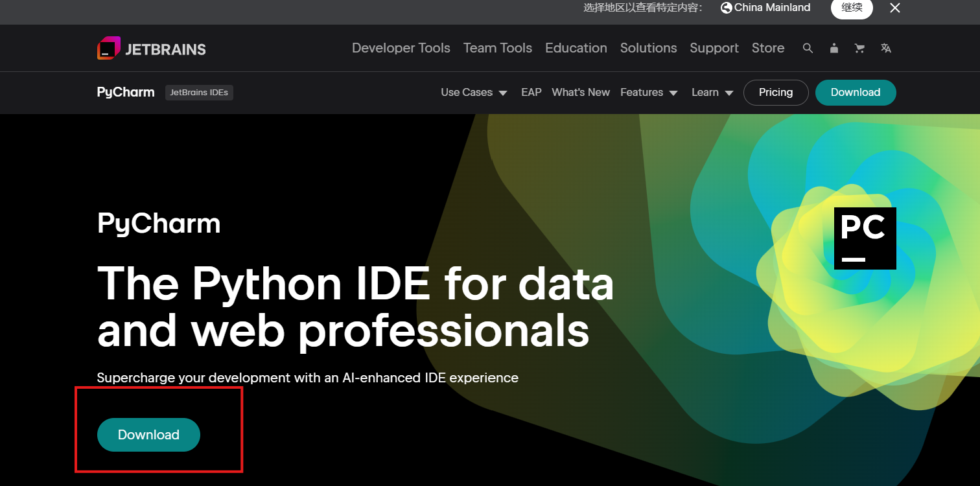Click the Supercharge your development tagline

point(308,378)
